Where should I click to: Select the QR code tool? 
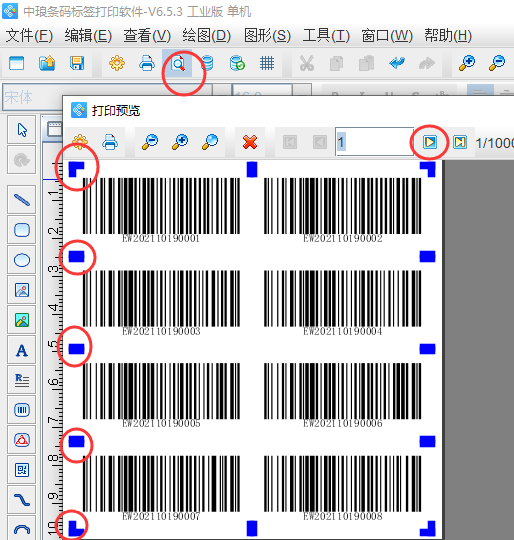point(22,470)
